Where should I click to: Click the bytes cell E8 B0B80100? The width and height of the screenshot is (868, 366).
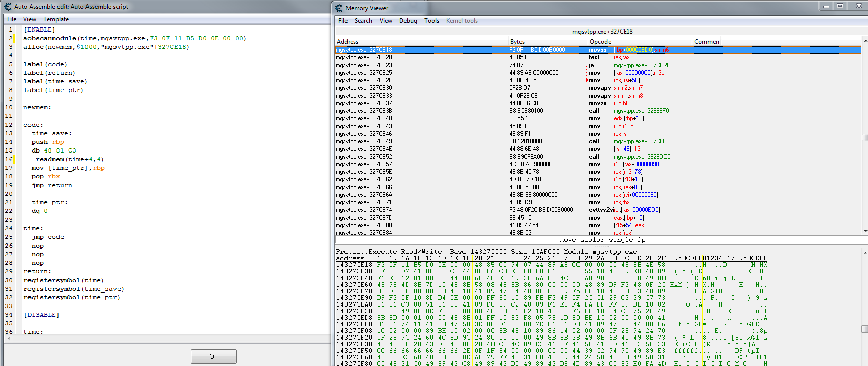(x=526, y=111)
